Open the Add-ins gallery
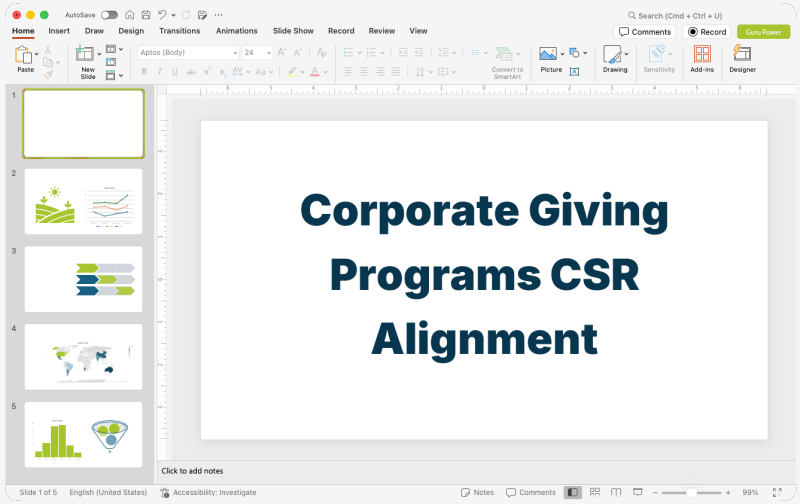 [702, 59]
